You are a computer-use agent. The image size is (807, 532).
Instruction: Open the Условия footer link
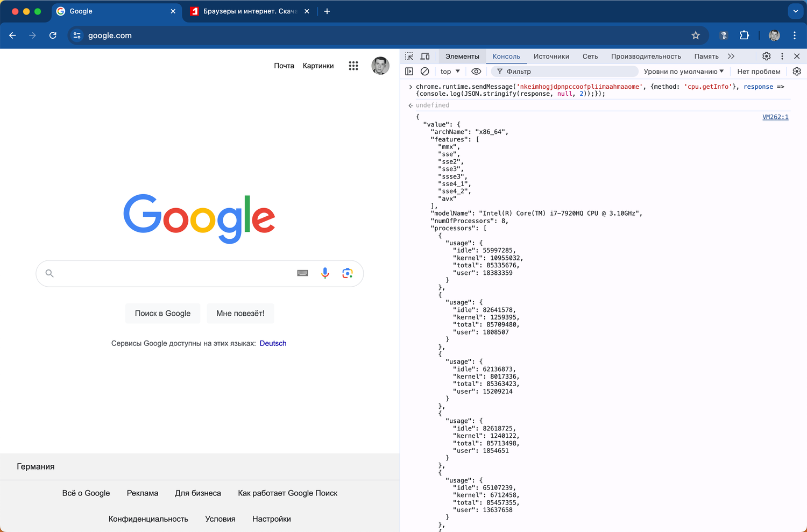pyautogui.click(x=220, y=519)
